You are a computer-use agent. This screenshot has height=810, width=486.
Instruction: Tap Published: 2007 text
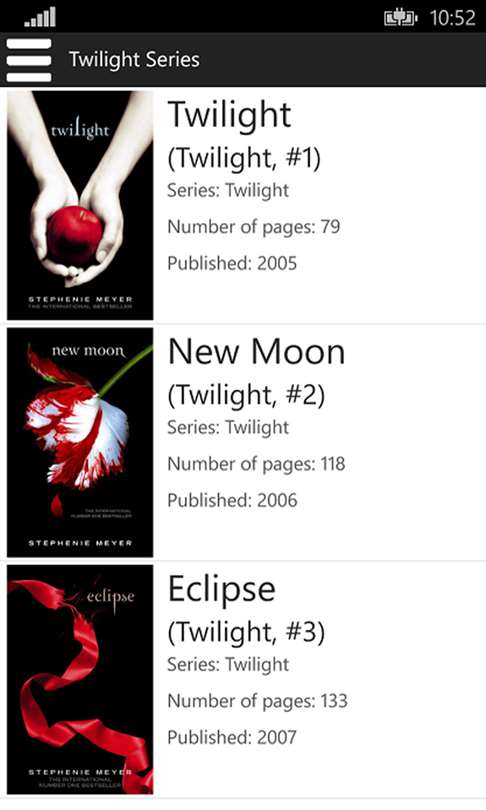point(232,737)
